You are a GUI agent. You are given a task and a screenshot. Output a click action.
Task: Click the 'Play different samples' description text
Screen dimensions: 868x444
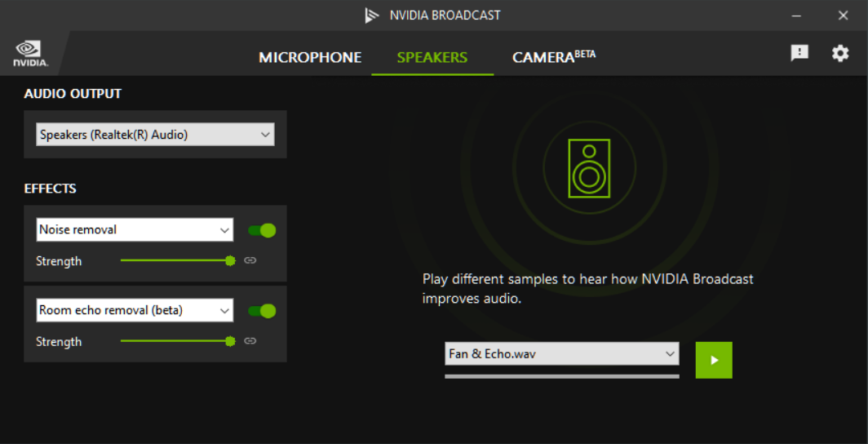(588, 289)
